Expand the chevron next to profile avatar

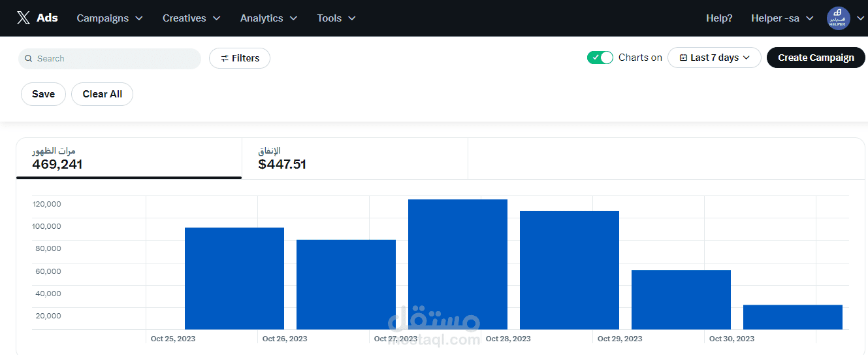pyautogui.click(x=860, y=18)
